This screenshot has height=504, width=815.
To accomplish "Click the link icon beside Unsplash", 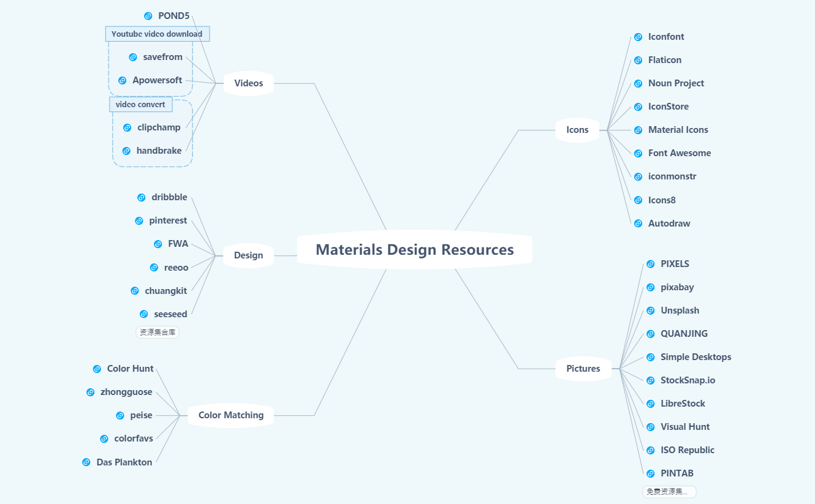I will pyautogui.click(x=651, y=310).
